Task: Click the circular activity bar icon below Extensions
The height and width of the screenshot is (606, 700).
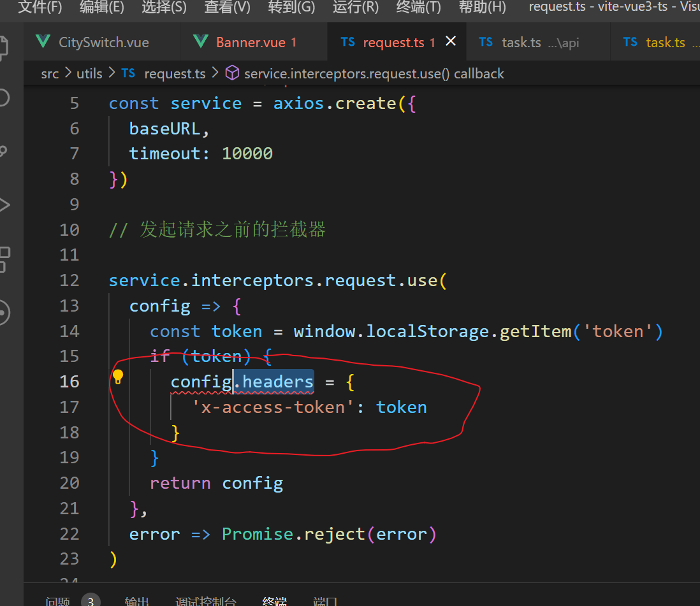Action: click(4, 313)
